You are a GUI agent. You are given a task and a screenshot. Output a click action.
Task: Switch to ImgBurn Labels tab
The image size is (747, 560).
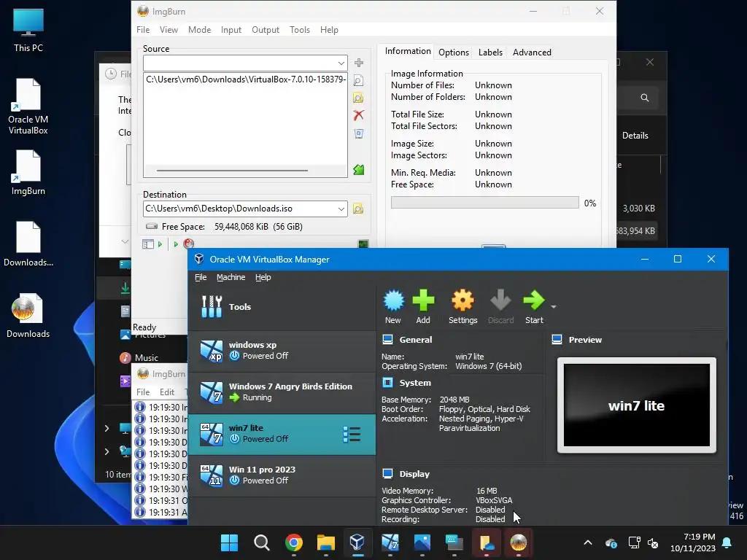point(490,52)
